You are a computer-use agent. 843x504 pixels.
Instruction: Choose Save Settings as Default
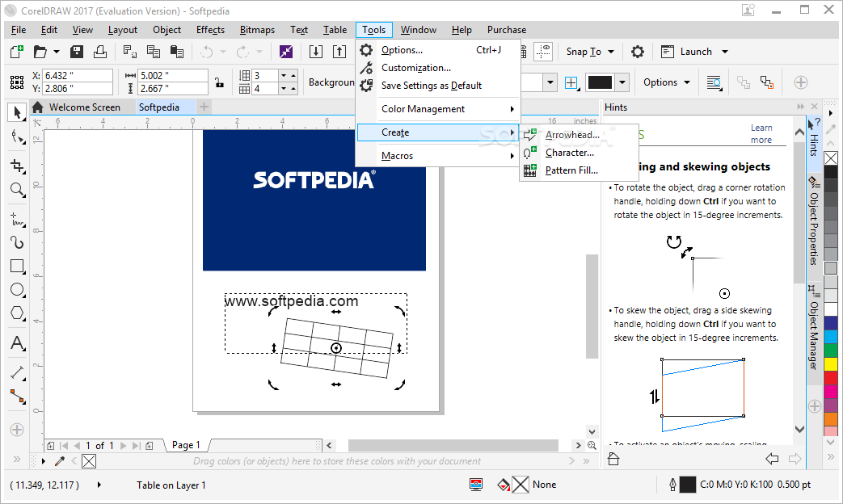tap(437, 86)
